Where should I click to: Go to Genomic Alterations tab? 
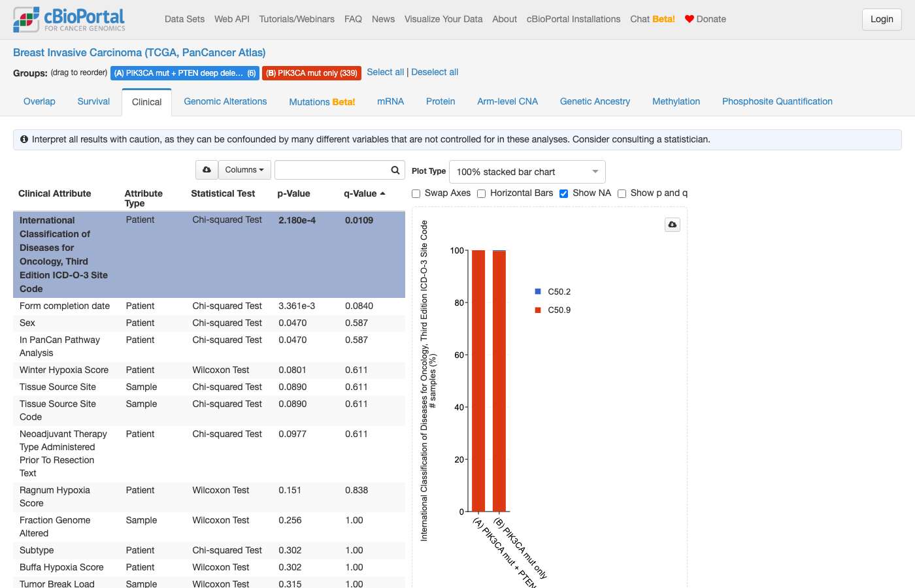pyautogui.click(x=225, y=101)
